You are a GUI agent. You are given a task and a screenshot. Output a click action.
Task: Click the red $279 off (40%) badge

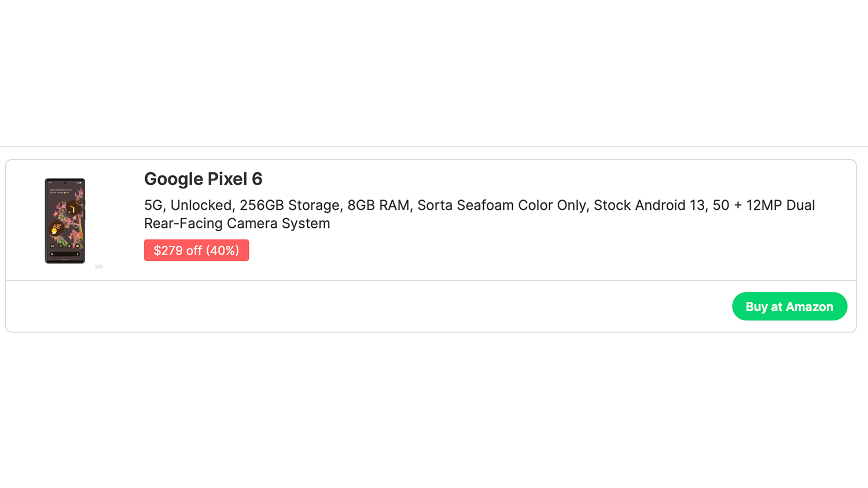[196, 250]
